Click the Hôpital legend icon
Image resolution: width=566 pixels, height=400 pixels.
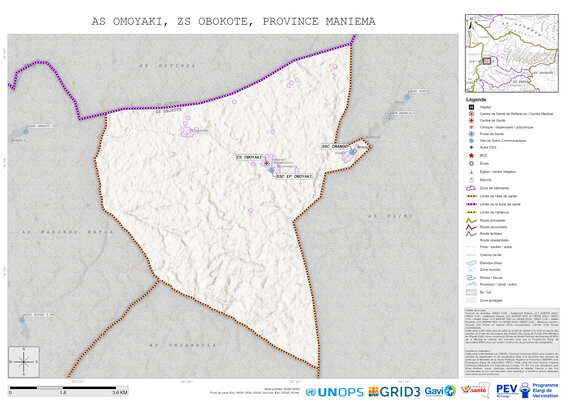[x=471, y=107]
